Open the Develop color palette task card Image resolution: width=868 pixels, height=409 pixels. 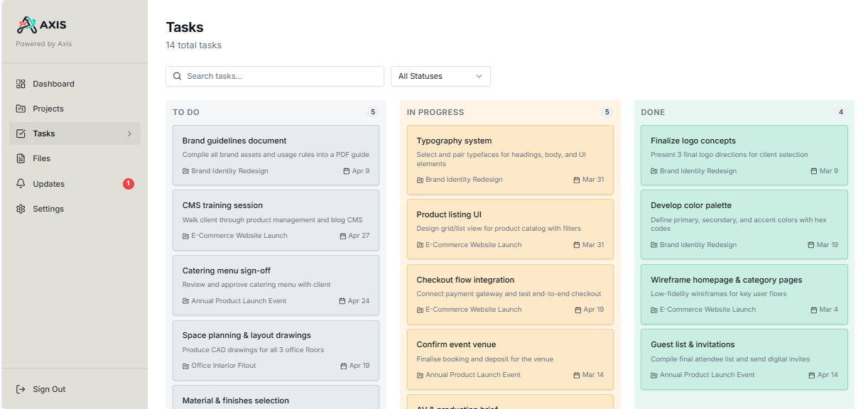[744, 224]
